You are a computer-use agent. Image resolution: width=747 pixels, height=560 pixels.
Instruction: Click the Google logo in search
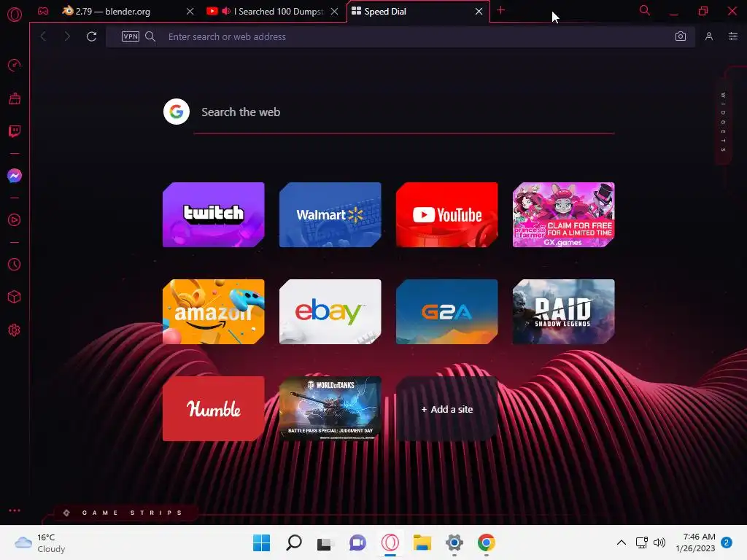tap(177, 112)
